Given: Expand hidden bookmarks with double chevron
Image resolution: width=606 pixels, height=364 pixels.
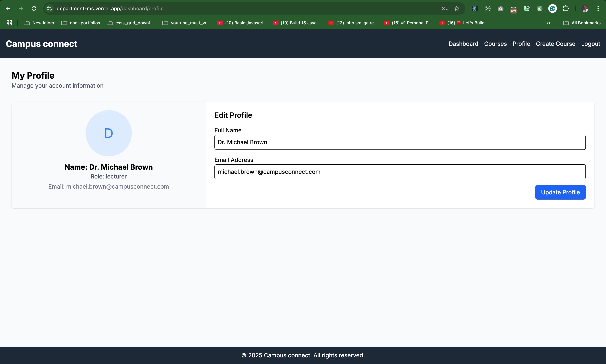Looking at the screenshot, I should 549,23.
